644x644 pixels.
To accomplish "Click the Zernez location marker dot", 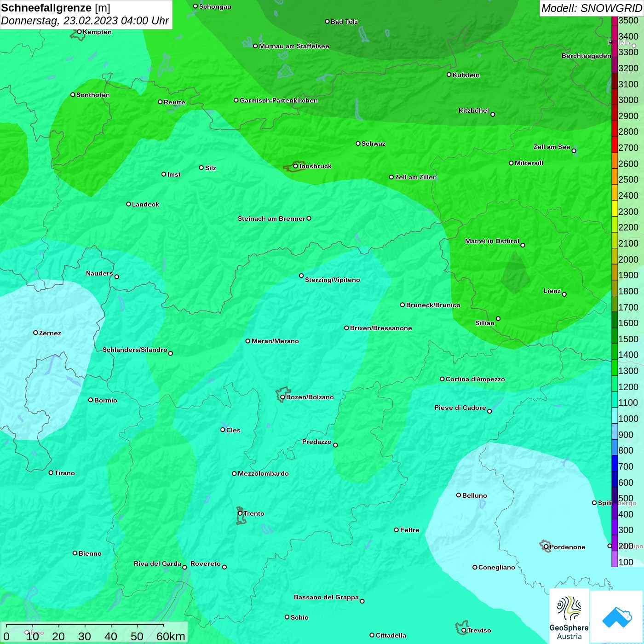I will click(x=35, y=333).
